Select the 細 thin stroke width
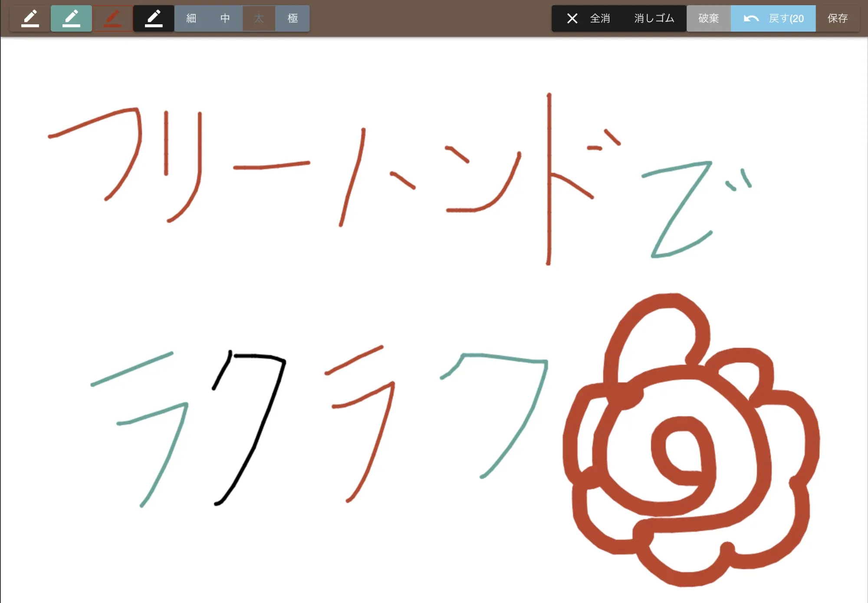The image size is (868, 603). click(x=191, y=18)
